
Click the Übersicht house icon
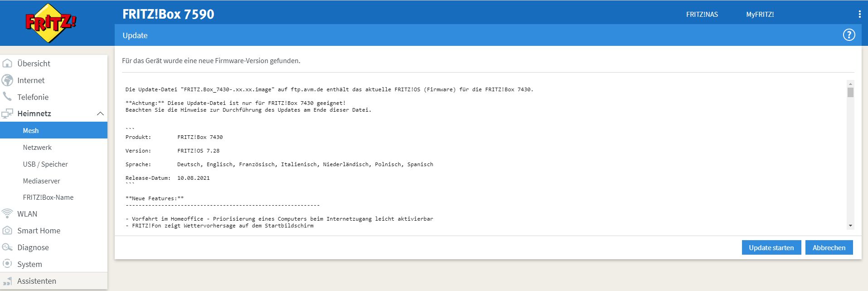click(7, 64)
